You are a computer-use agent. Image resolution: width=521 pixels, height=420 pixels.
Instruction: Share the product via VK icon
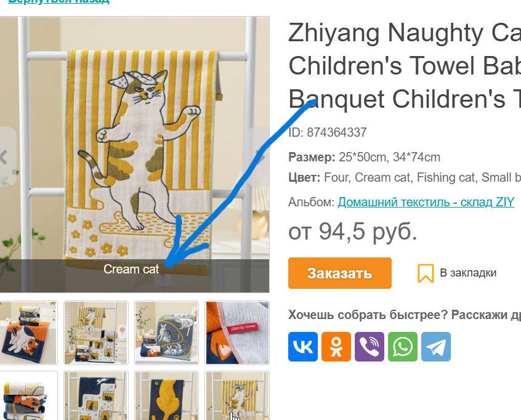point(303,347)
